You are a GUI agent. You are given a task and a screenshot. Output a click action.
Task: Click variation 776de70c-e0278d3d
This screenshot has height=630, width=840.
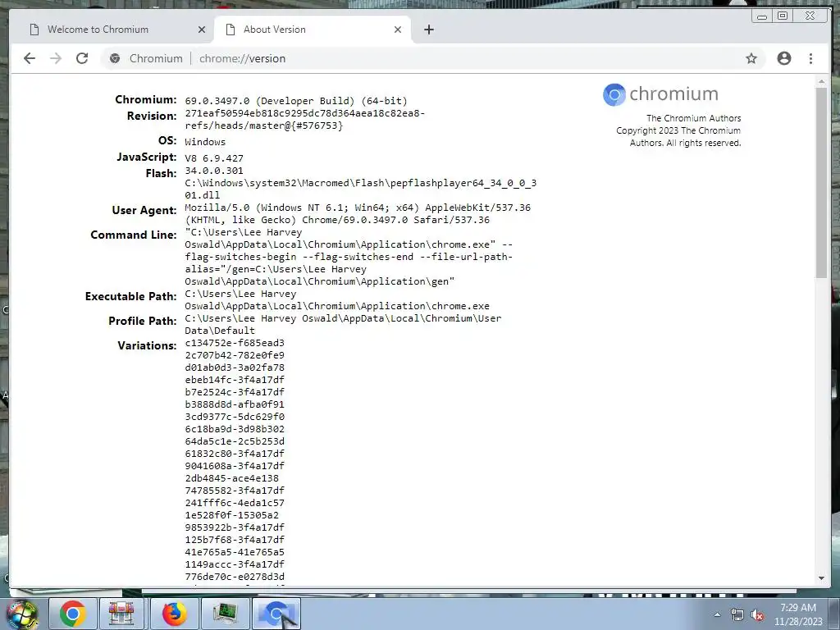pos(235,577)
